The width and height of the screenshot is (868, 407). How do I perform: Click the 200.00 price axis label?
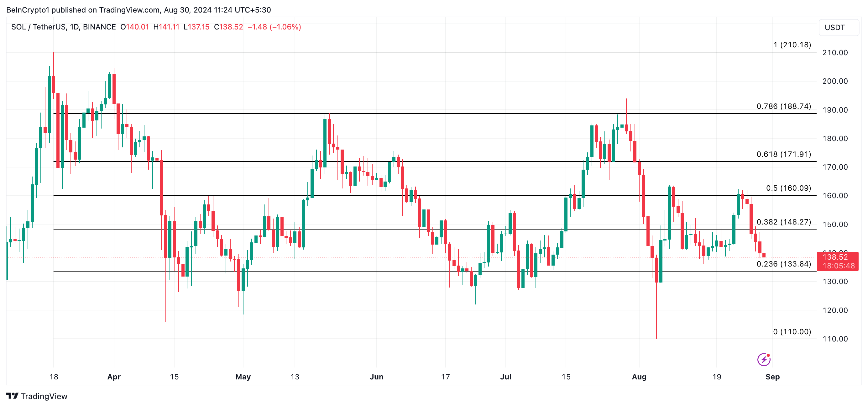835,81
